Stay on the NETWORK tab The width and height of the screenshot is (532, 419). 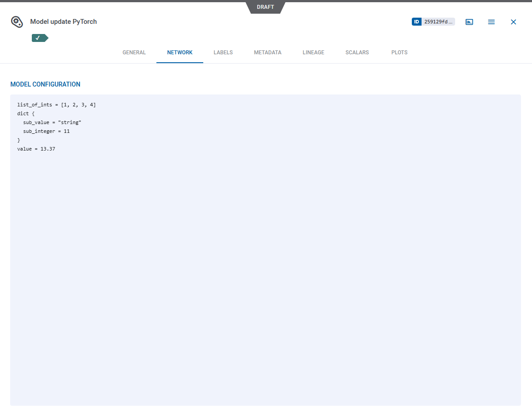coord(179,52)
